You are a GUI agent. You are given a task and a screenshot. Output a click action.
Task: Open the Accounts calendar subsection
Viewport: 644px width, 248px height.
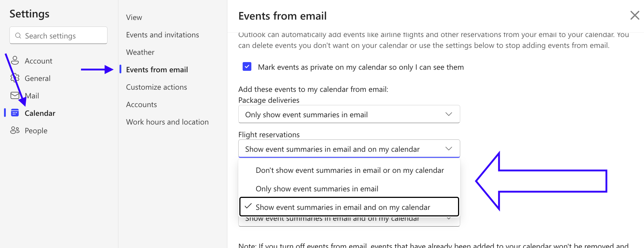point(142,105)
